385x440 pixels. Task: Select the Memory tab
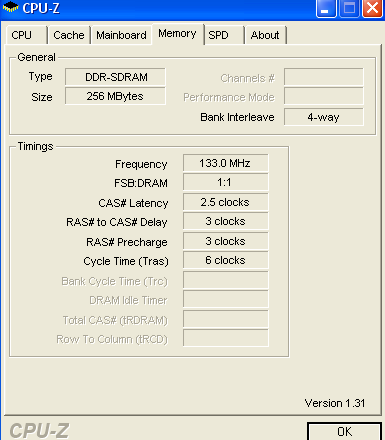(178, 34)
